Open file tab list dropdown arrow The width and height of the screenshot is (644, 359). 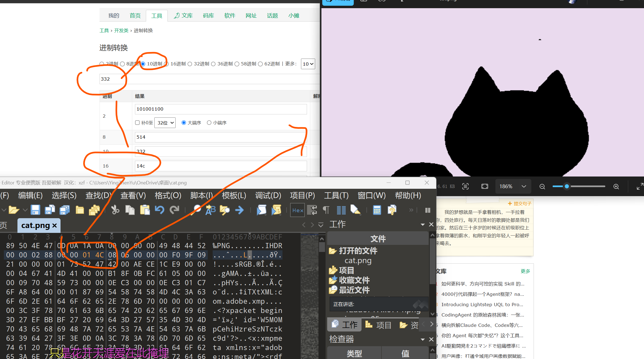click(x=321, y=225)
